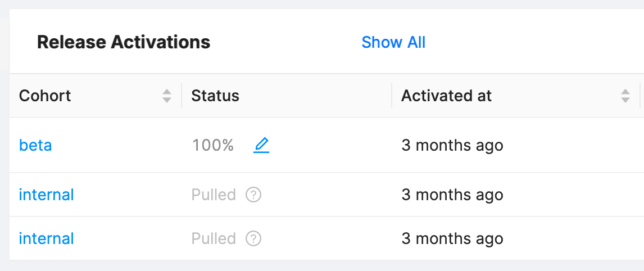Image resolution: width=644 pixels, height=271 pixels.
Task: Edit the beta cohort percentage with pencil icon
Action: (x=261, y=146)
